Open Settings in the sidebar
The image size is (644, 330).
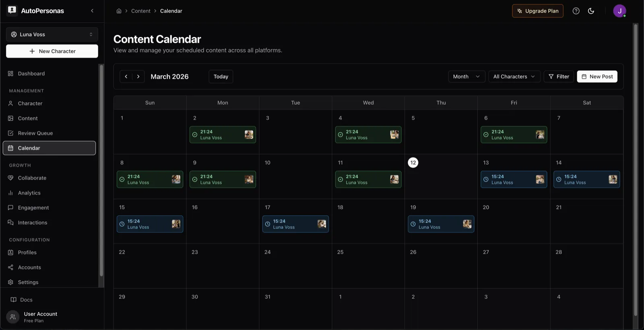tap(49, 282)
